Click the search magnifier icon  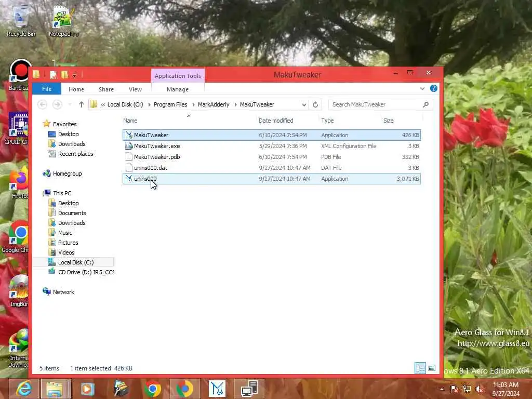(x=426, y=104)
